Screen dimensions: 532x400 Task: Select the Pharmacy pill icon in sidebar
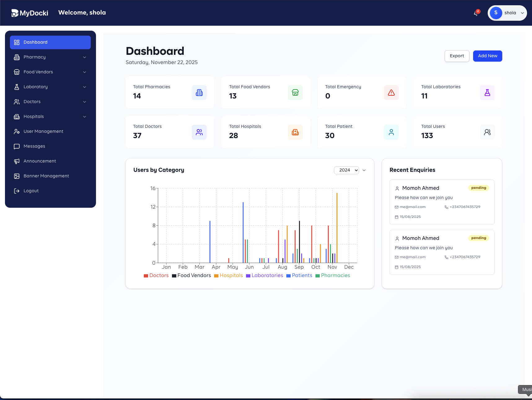(16, 57)
